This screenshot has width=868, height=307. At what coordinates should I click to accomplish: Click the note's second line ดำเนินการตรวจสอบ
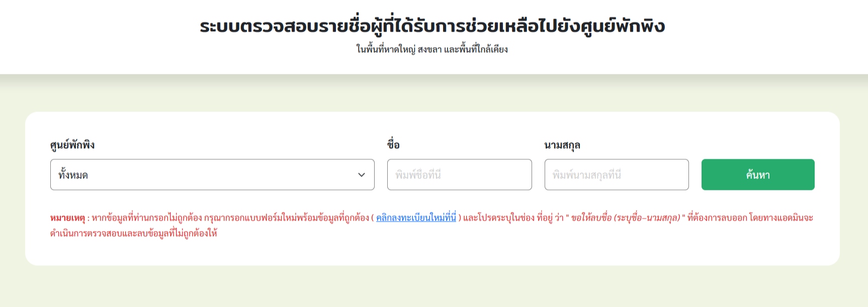pos(133,233)
